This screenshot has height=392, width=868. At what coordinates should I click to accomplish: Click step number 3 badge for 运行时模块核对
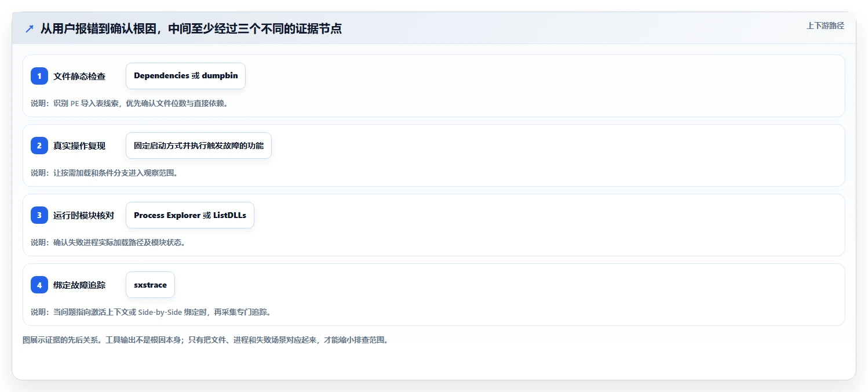[39, 215]
